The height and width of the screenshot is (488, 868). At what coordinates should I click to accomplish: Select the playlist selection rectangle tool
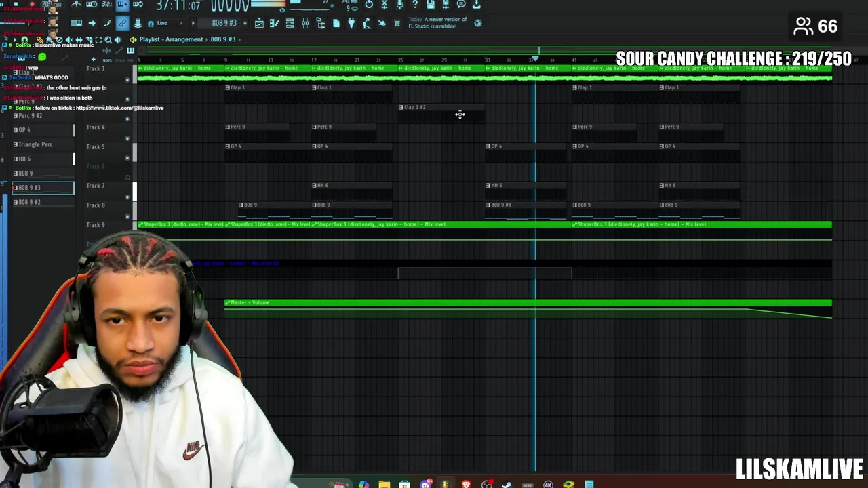pos(98,39)
